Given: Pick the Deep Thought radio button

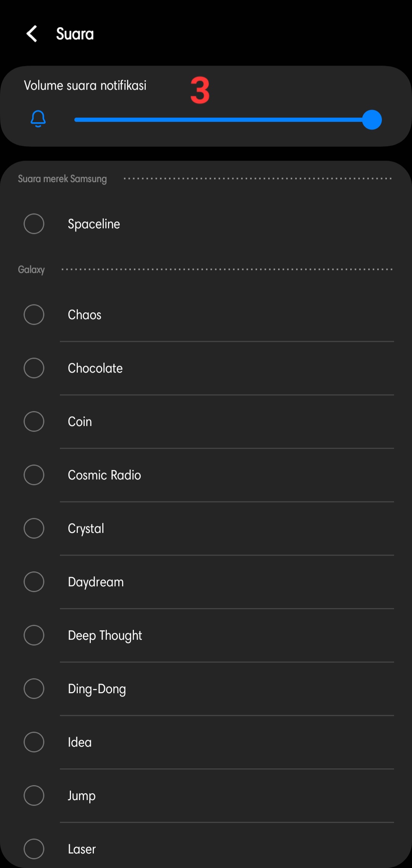Looking at the screenshot, I should (34, 635).
